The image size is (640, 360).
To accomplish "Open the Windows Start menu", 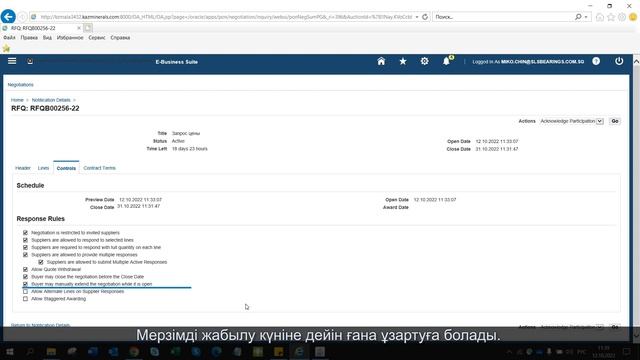I will [x=9, y=351].
